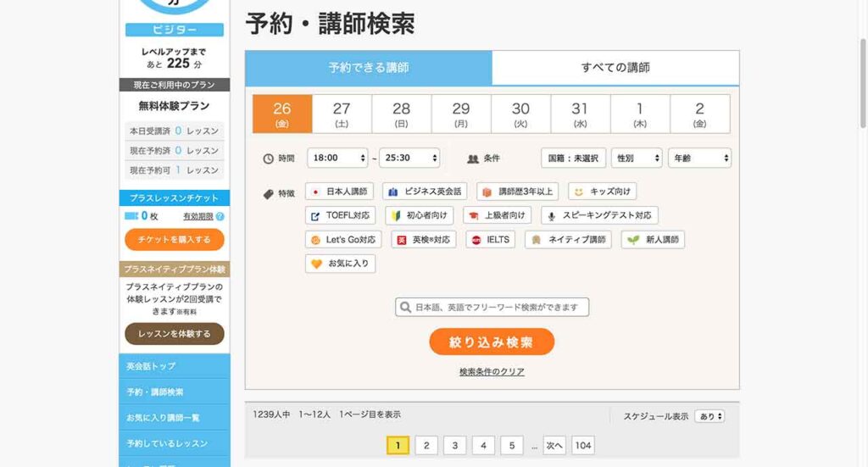The width and height of the screenshot is (868, 467).
Task: Open the start time 18:00 dropdown
Action: pos(337,158)
